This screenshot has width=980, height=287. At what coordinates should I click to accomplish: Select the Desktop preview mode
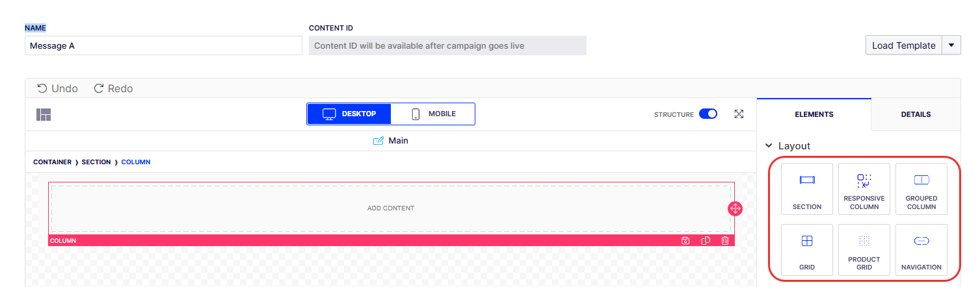click(350, 114)
